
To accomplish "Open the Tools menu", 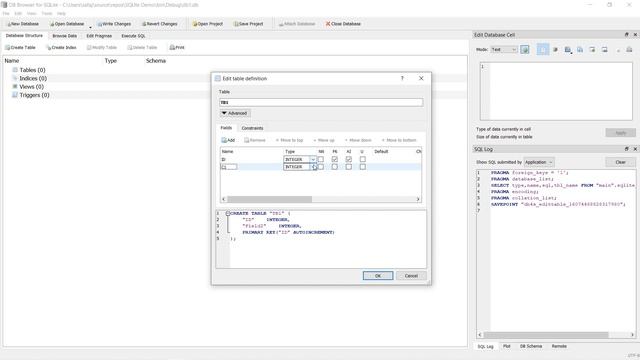I will 47,13.
